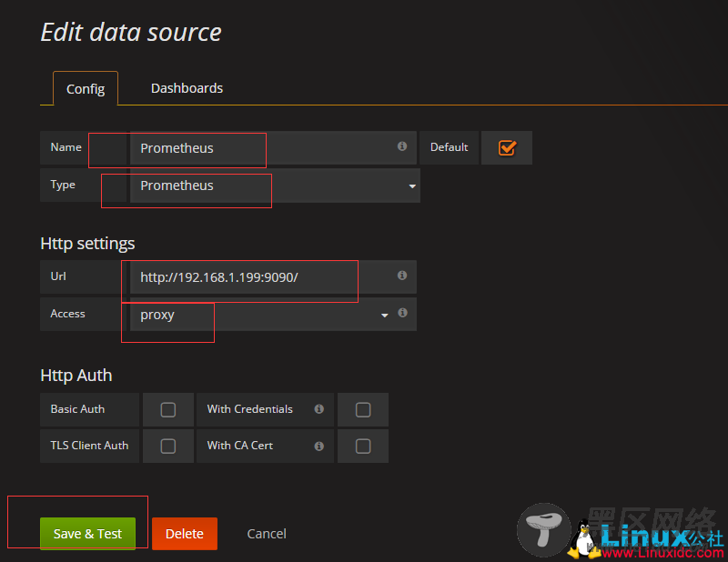Click the info icon beside Name field
Image resolution: width=728 pixels, height=562 pixels.
tap(402, 146)
